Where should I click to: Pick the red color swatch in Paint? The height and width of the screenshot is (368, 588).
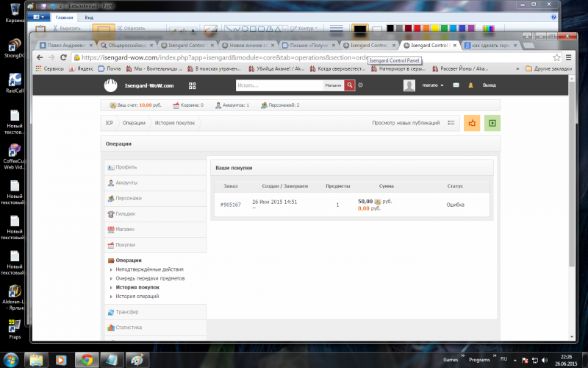[x=417, y=28]
